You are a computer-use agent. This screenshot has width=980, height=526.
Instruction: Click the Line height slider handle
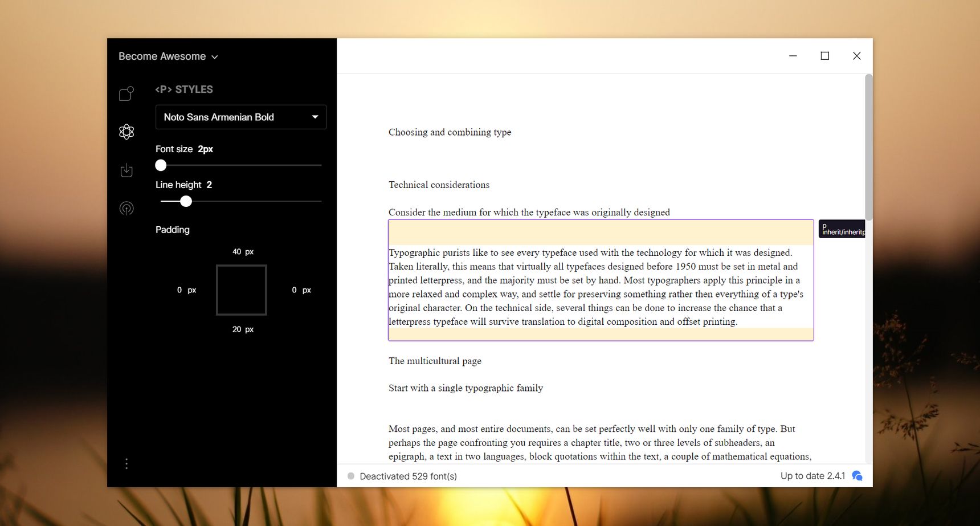tap(186, 201)
